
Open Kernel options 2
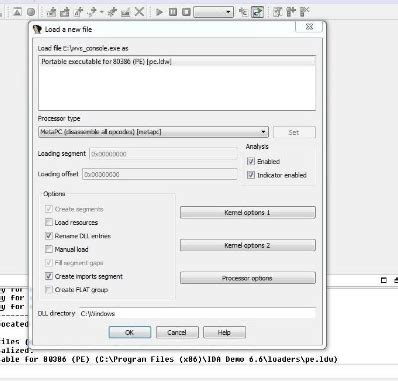248,245
